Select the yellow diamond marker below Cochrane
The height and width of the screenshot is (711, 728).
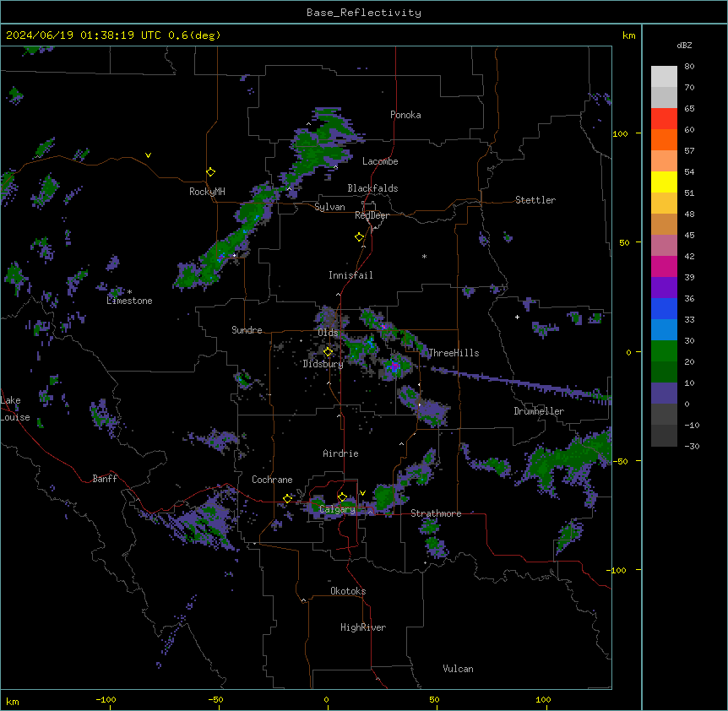287,498
